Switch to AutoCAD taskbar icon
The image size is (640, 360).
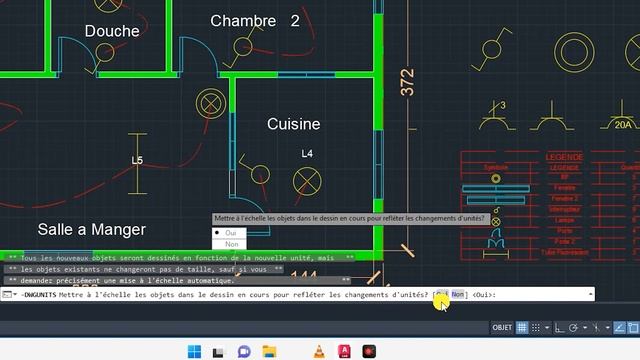[344, 351]
